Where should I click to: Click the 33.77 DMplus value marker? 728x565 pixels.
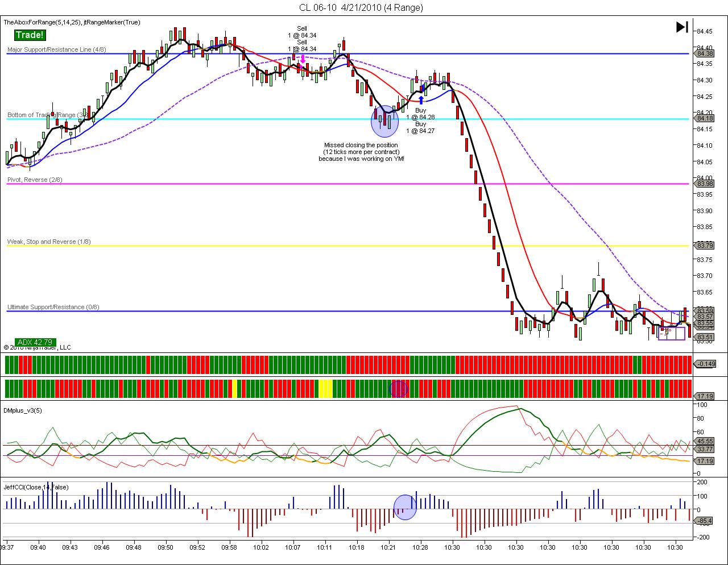coord(705,448)
